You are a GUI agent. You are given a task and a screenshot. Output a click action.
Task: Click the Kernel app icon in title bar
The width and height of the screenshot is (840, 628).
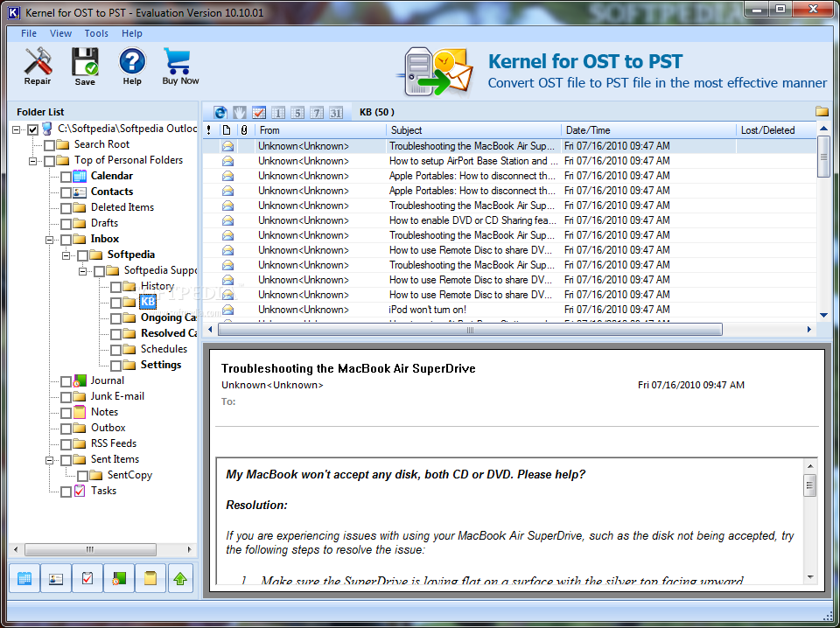(x=14, y=12)
